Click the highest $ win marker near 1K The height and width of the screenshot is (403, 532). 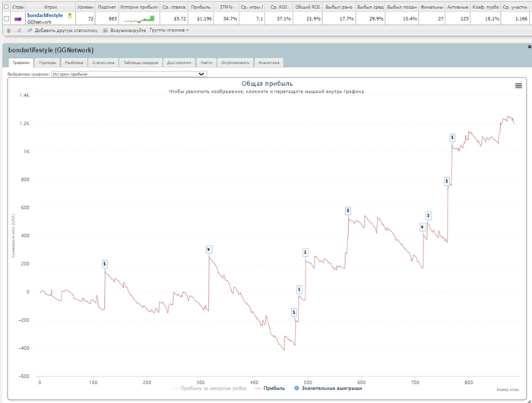pyautogui.click(x=452, y=138)
